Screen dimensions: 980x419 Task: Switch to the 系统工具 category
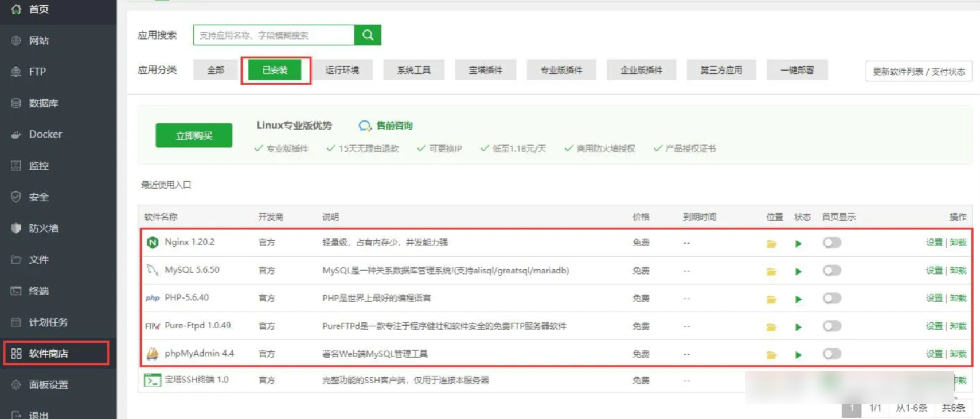(x=414, y=70)
